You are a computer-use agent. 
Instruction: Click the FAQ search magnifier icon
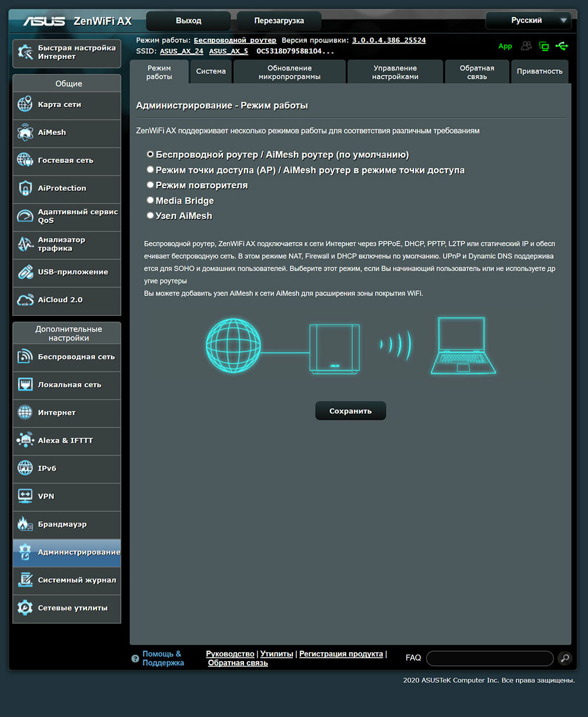(x=564, y=658)
